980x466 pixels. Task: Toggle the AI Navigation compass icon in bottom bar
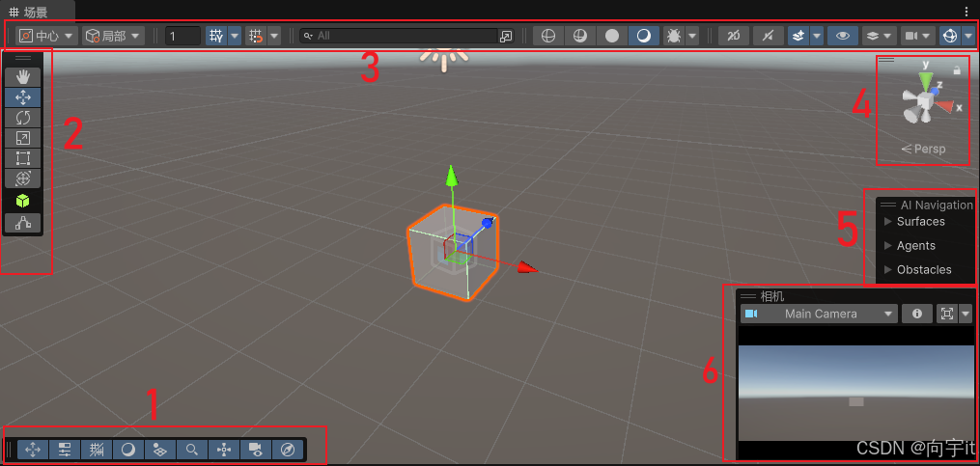[x=288, y=450]
